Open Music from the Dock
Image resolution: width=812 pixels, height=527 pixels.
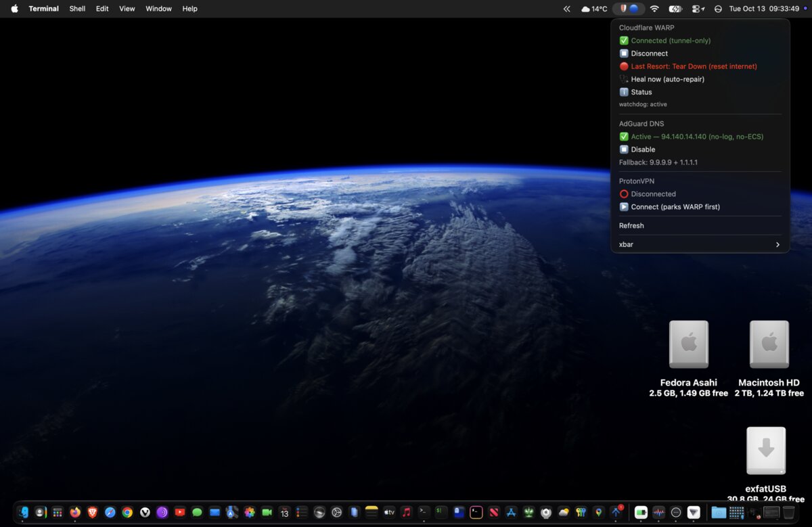(x=406, y=512)
